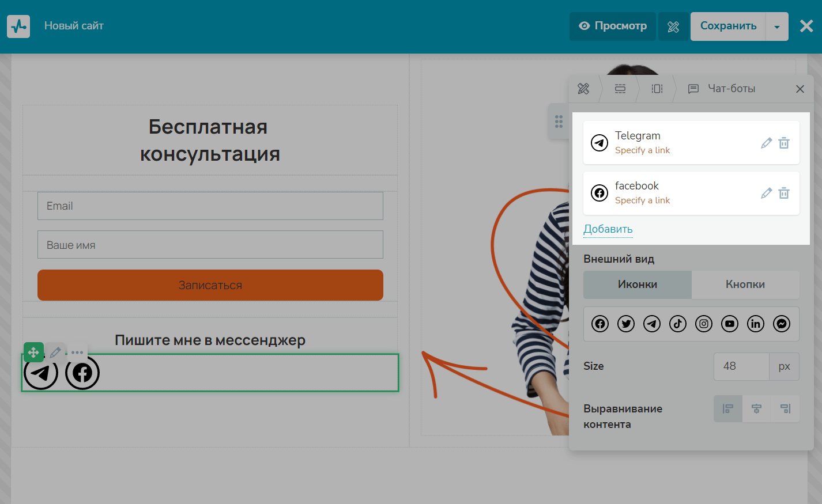The width and height of the screenshot is (822, 504).
Task: Click the pencil edit icon on the block toolbar
Action: click(55, 352)
